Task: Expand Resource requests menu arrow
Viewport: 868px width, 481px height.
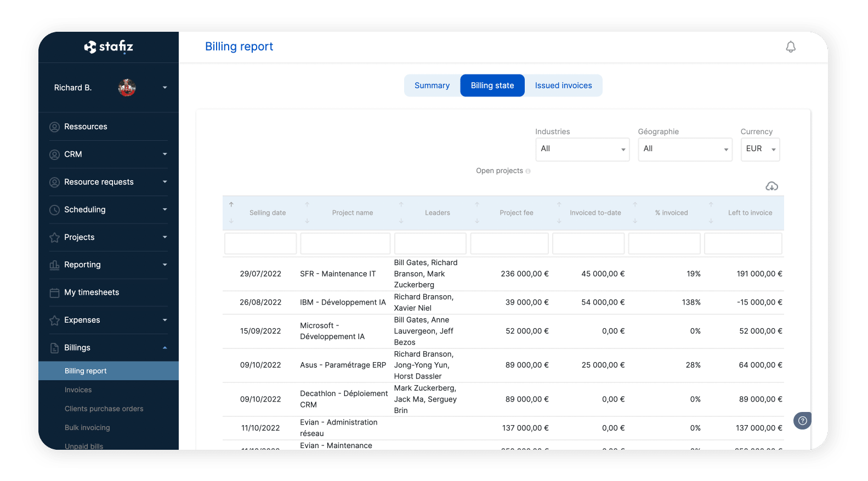Action: tap(164, 182)
